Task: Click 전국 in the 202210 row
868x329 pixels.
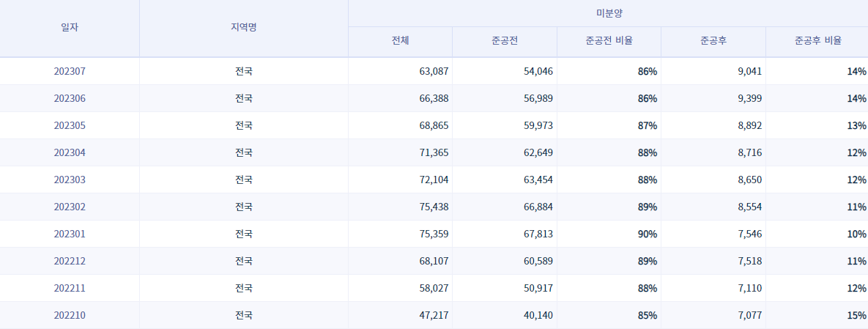Action: (244, 315)
